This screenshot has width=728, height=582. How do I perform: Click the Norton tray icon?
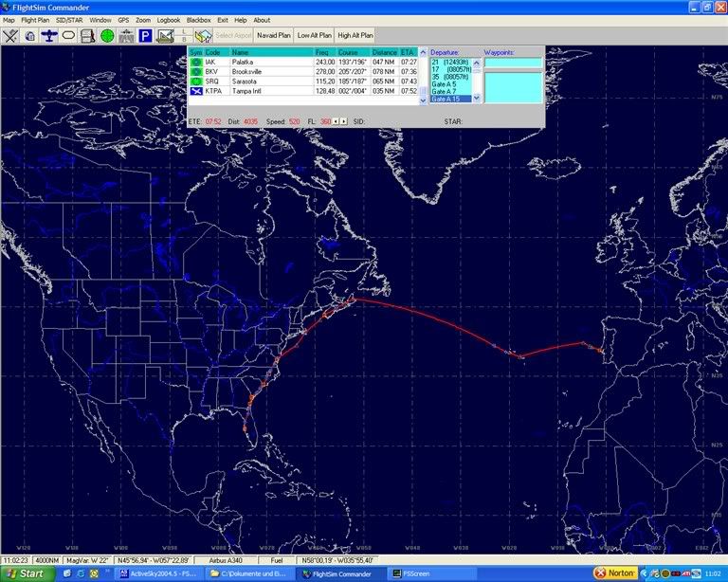tap(614, 573)
